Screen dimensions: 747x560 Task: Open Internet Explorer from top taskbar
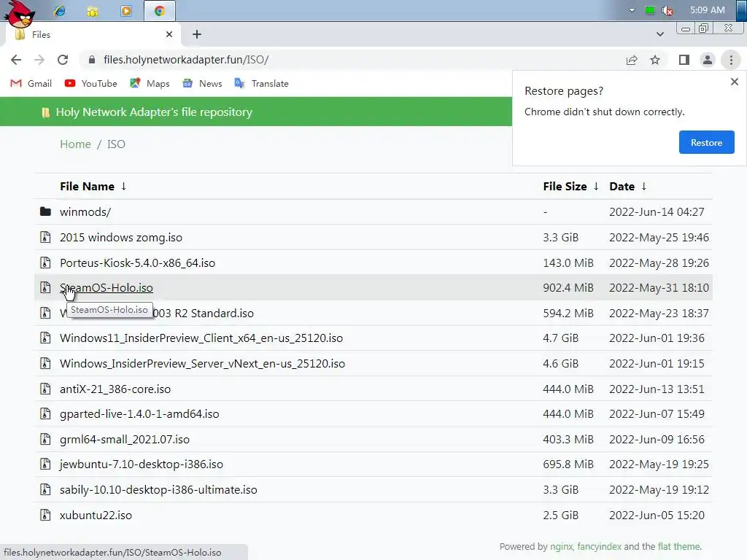coord(60,10)
